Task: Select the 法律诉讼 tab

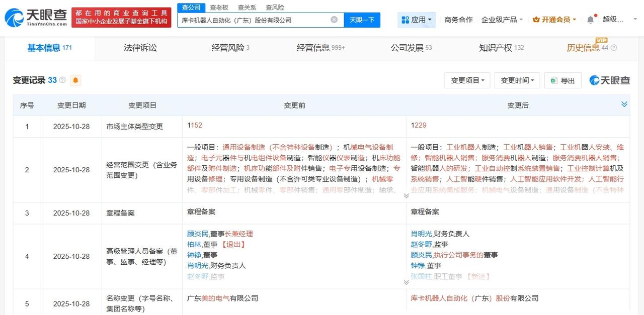Action: point(140,48)
